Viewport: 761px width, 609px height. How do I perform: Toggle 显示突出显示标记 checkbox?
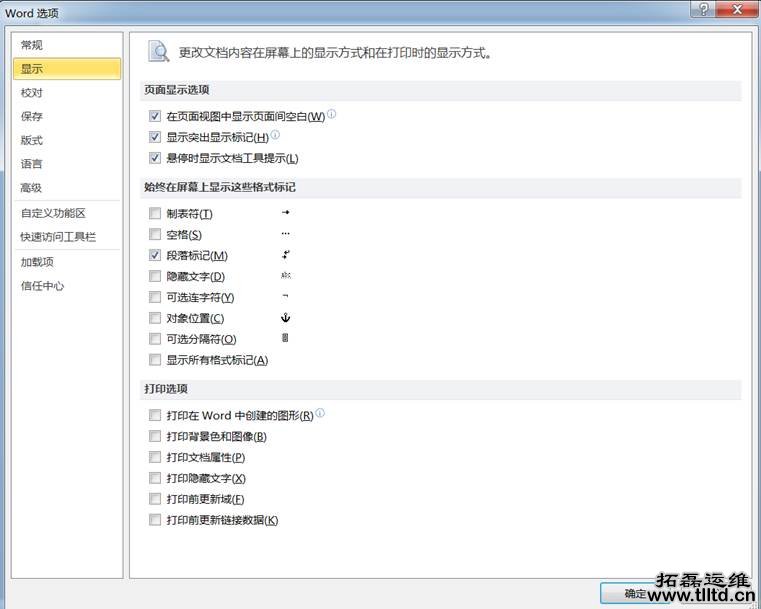tap(155, 137)
